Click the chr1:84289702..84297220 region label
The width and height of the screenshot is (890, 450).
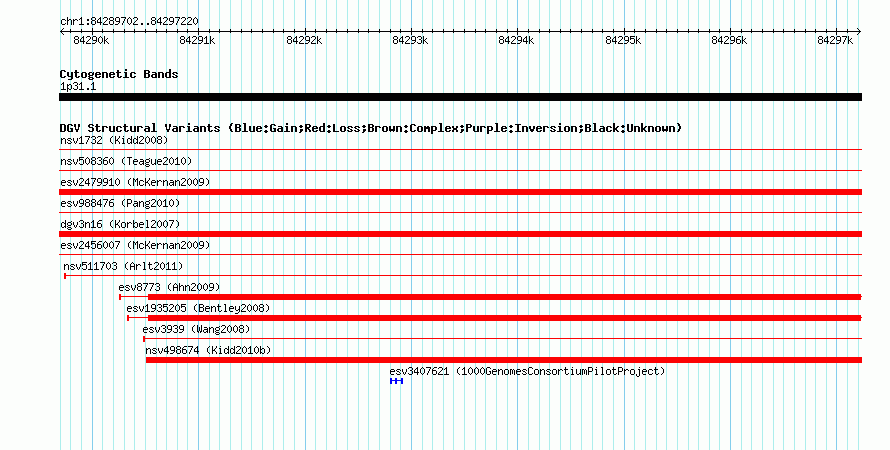129,21
